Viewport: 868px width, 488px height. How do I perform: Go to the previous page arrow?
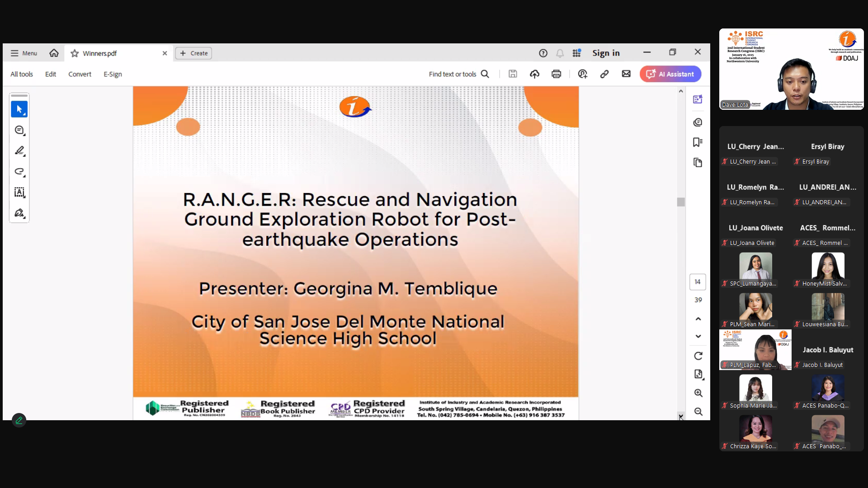coord(698,319)
